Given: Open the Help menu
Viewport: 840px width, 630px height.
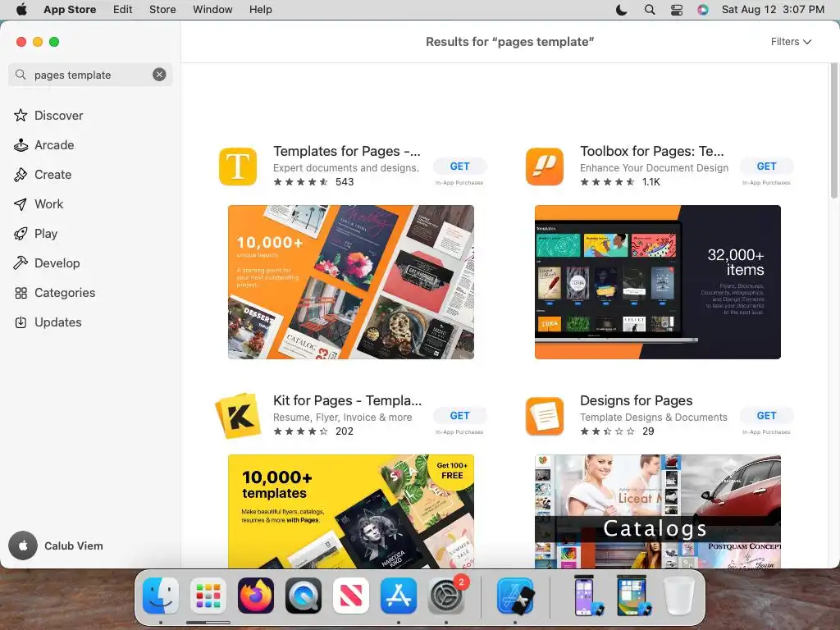Looking at the screenshot, I should [260, 10].
